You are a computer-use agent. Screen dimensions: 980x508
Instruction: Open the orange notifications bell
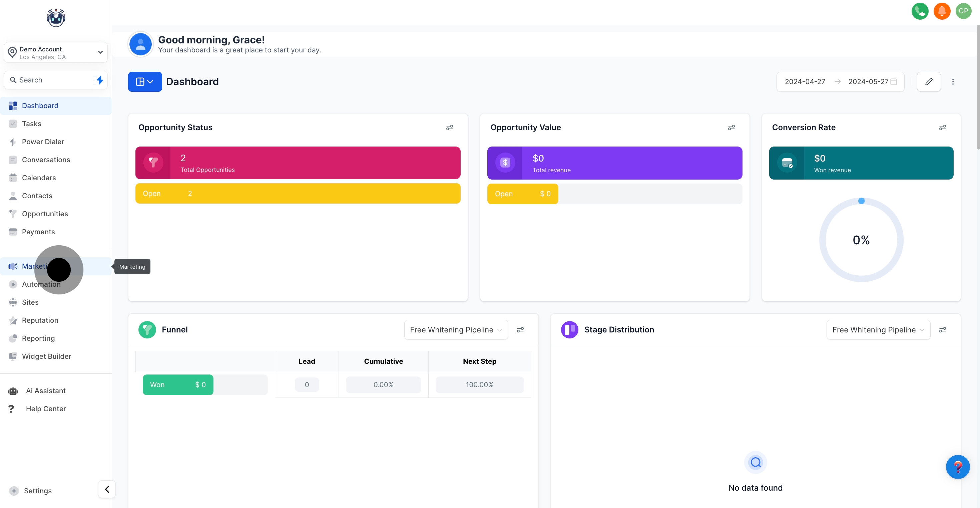[942, 11]
